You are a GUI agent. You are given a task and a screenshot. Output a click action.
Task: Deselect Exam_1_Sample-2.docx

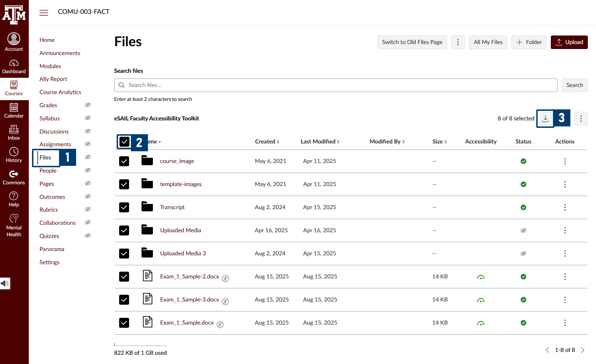pos(124,277)
